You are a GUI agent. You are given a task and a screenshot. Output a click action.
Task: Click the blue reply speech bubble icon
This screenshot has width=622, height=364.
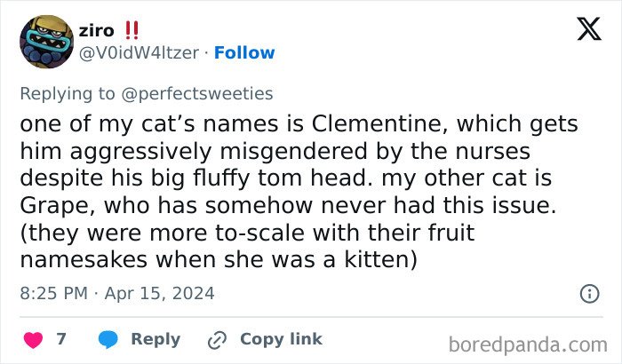coord(108,339)
